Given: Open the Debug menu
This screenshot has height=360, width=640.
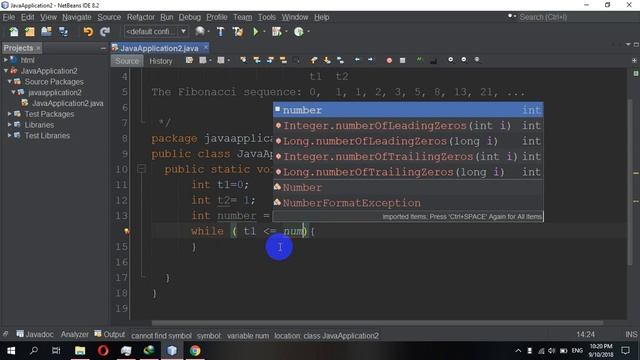Looking at the screenshot, I should 190,17.
